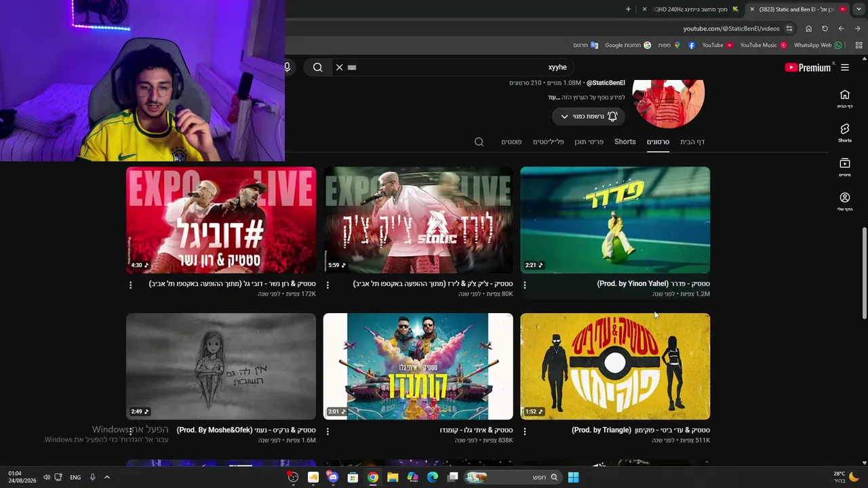Go to the browser home page button

808,28
